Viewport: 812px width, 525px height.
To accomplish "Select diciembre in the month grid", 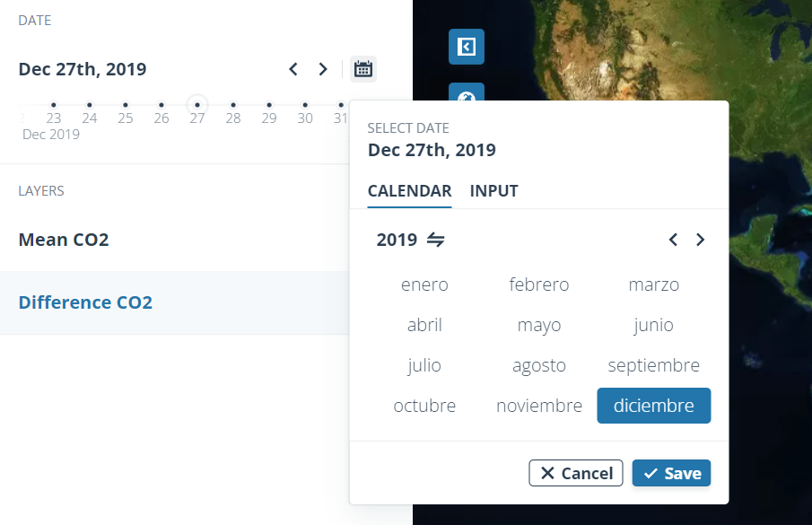I will [x=653, y=405].
